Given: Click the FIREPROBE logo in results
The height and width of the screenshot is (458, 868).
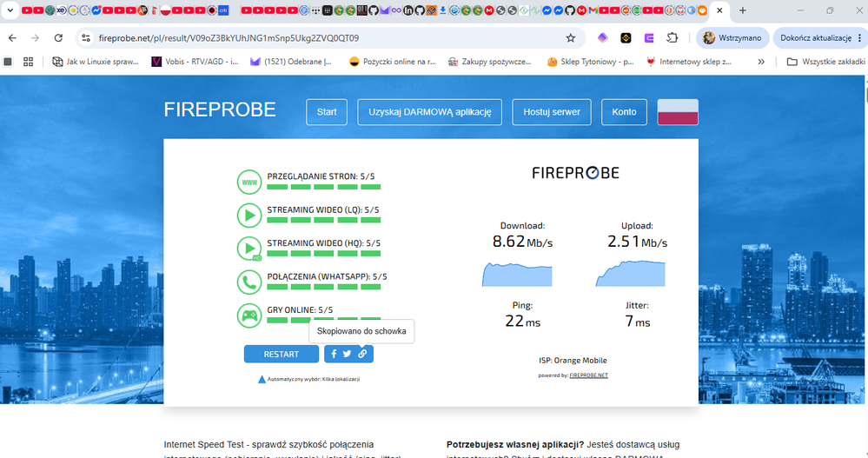Looking at the screenshot, I should click(576, 173).
